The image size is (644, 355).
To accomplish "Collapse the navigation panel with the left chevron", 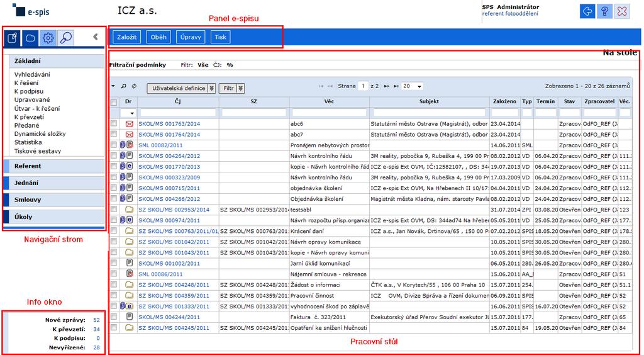I will tap(96, 37).
